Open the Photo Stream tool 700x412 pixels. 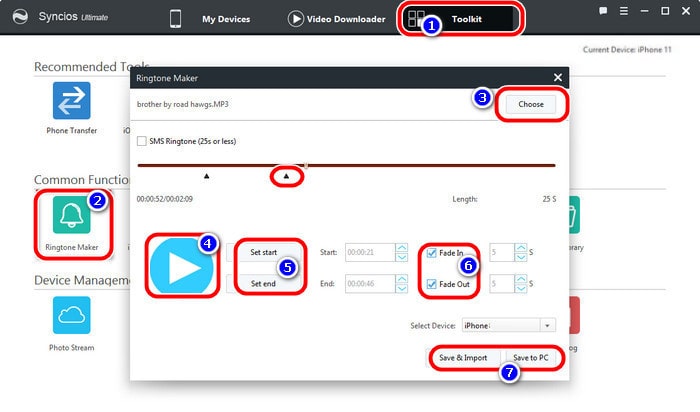[x=71, y=315]
